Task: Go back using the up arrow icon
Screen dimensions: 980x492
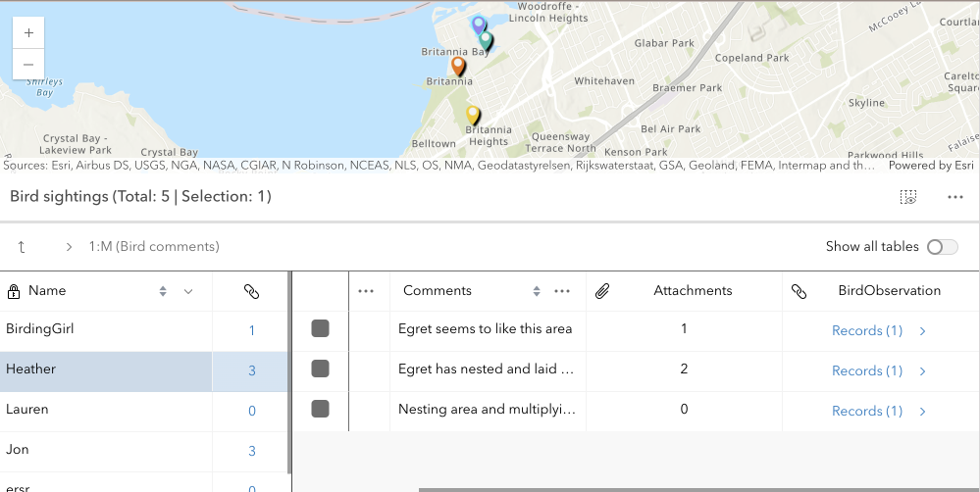Action: click(22, 247)
